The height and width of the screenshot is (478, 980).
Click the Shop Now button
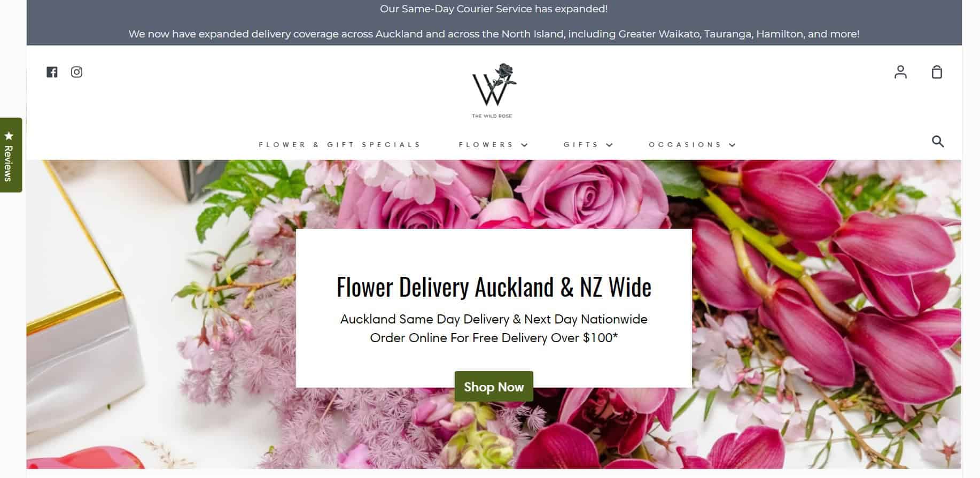[494, 387]
